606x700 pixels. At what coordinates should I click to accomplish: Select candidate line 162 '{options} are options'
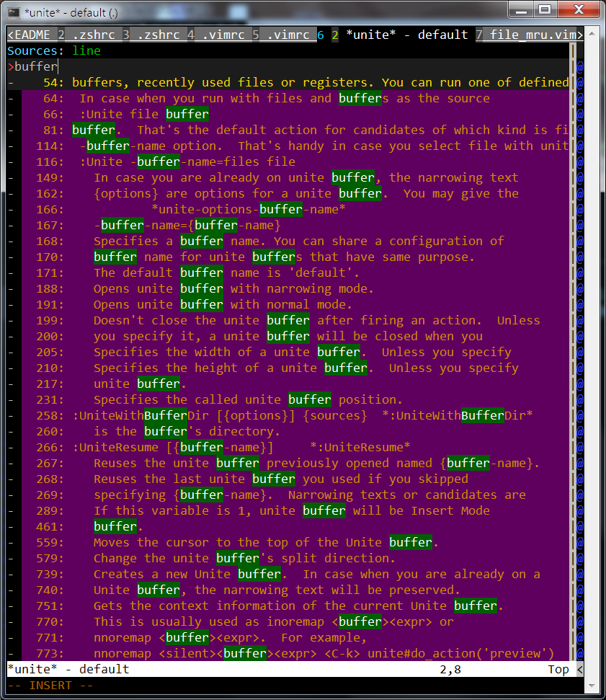tap(288, 193)
